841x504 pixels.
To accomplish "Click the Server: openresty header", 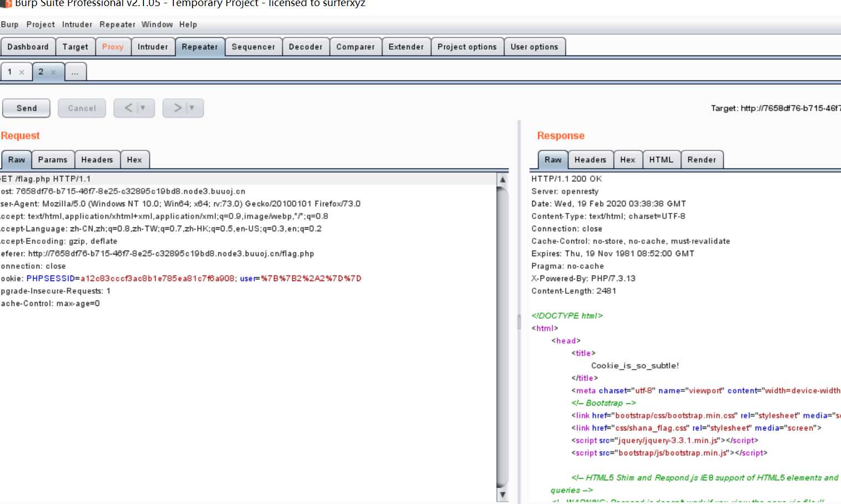I will pyautogui.click(x=565, y=191).
